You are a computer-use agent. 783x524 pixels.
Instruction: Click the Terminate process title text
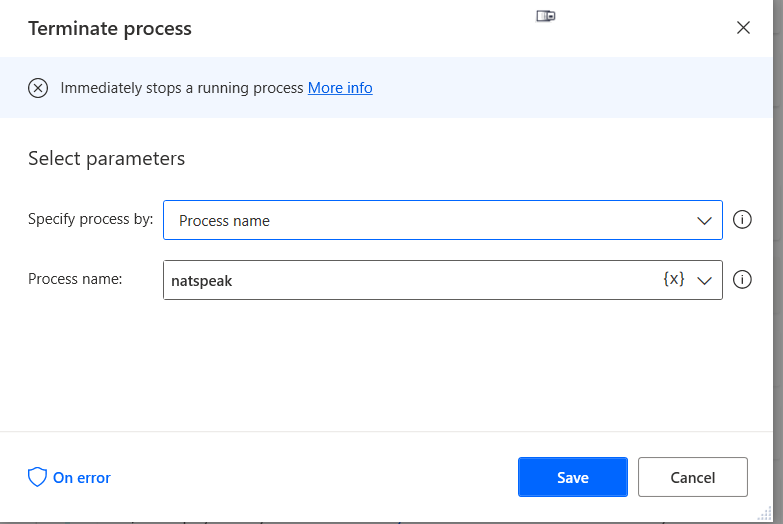[x=110, y=28]
